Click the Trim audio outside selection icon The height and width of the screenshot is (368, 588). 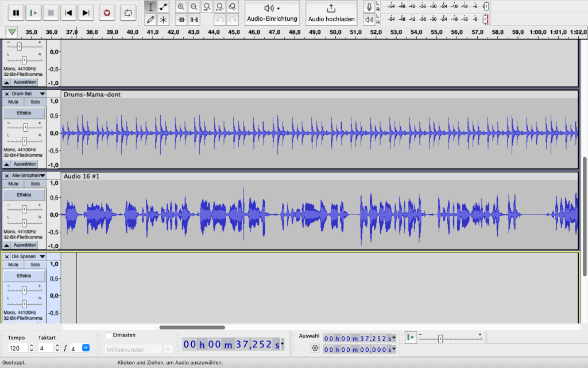[181, 20]
